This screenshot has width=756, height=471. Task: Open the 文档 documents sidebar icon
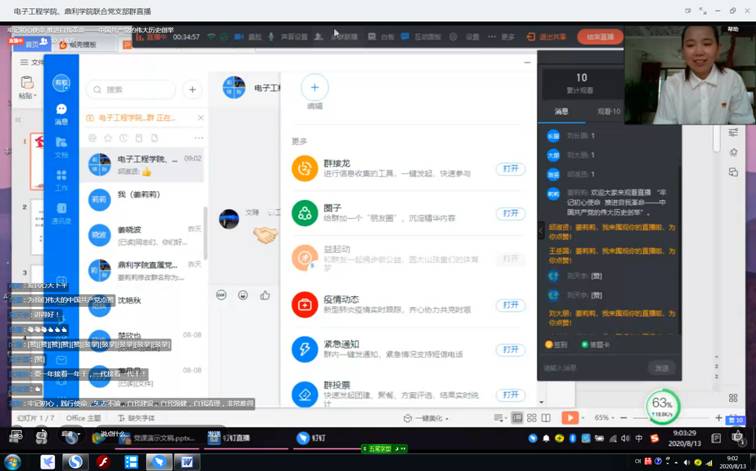point(61,147)
